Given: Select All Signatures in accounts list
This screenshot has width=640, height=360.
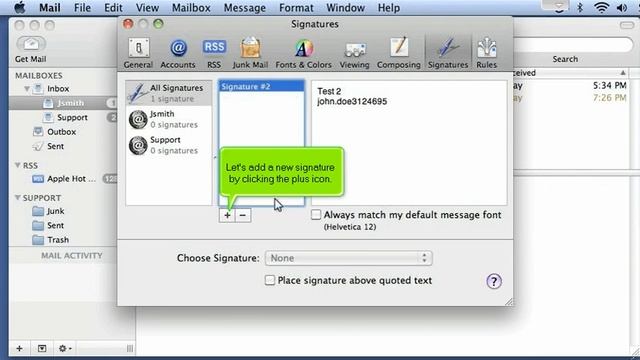Looking at the screenshot, I should coord(169,93).
